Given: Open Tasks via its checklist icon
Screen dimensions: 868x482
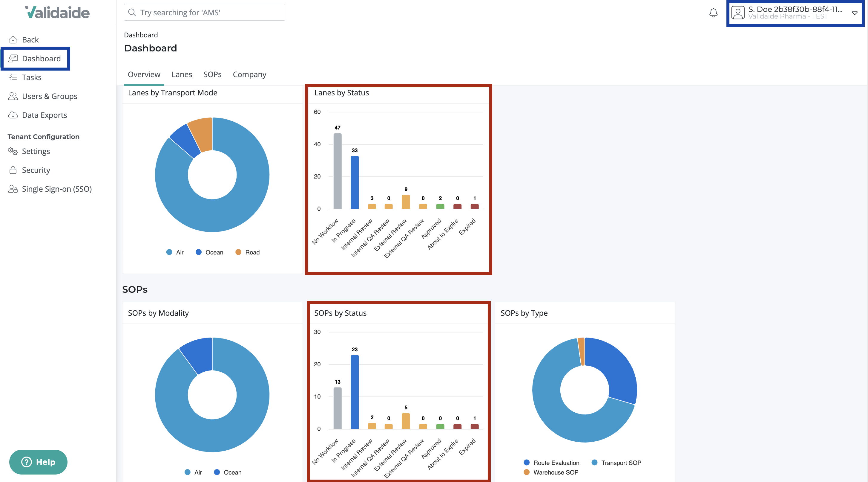Looking at the screenshot, I should pyautogui.click(x=13, y=77).
